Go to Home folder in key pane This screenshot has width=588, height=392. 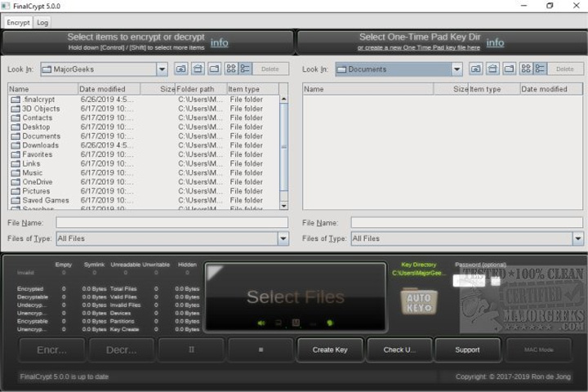point(492,69)
